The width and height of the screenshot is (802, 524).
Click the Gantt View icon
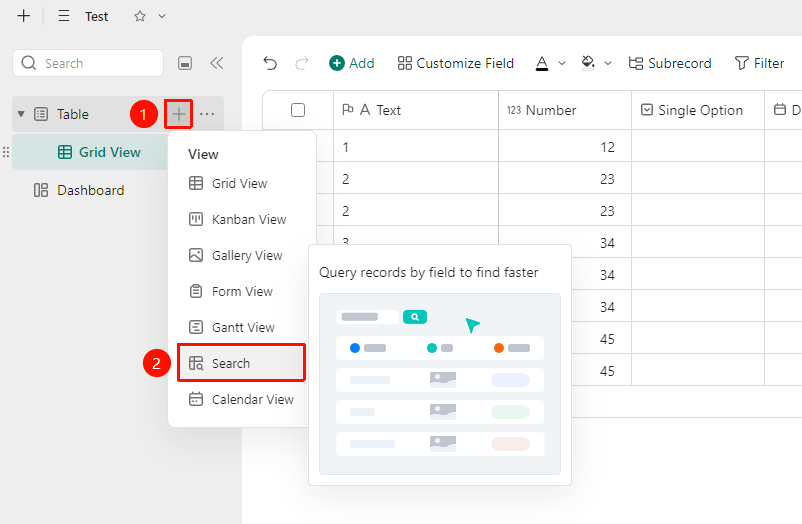click(x=196, y=327)
